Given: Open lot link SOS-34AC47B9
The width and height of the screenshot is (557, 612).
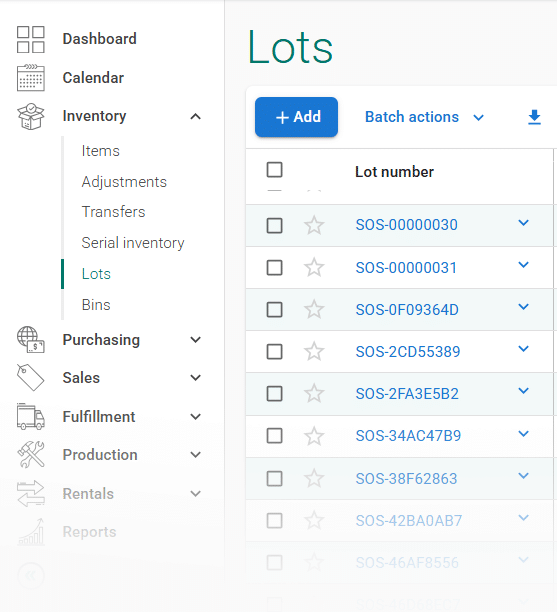Looking at the screenshot, I should [408, 436].
